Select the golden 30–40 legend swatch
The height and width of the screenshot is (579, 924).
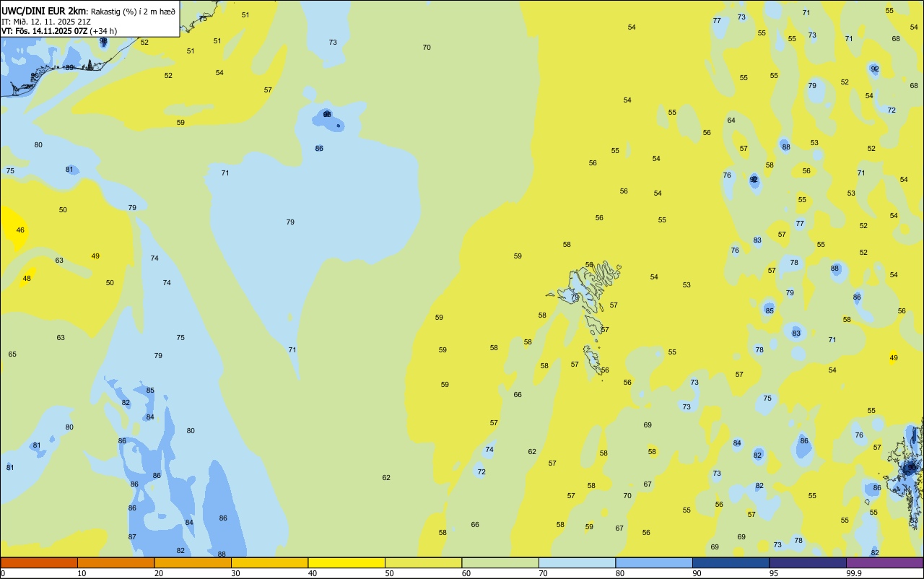click(x=269, y=562)
